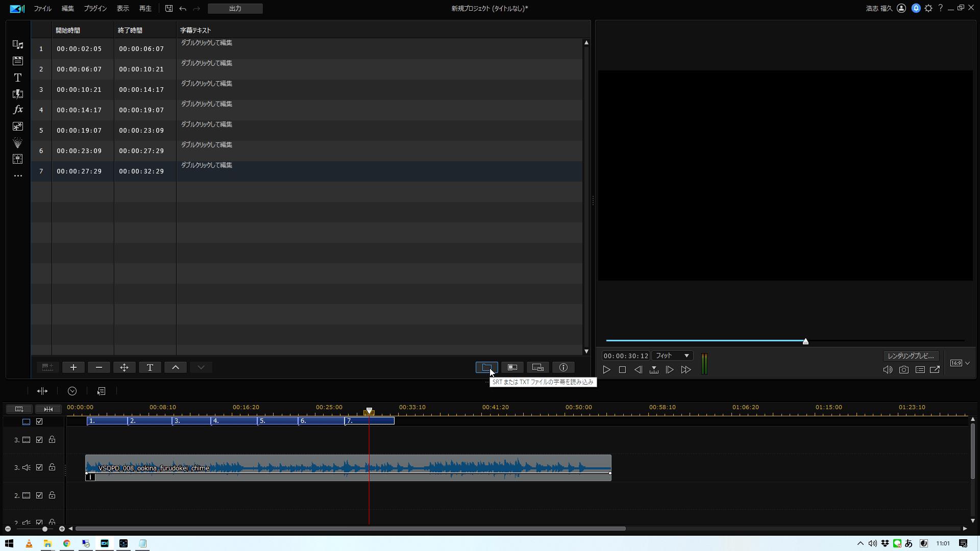Click the remove subtitle minus button

(99, 367)
